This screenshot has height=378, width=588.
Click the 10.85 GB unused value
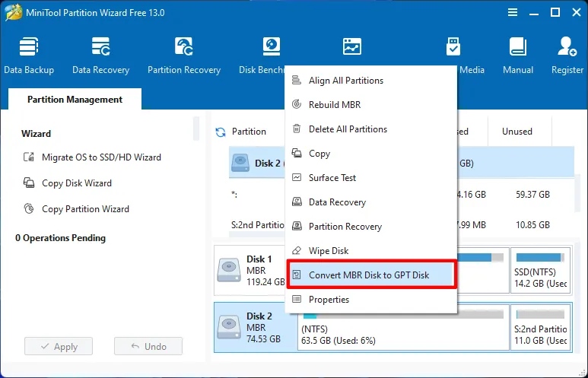532,224
